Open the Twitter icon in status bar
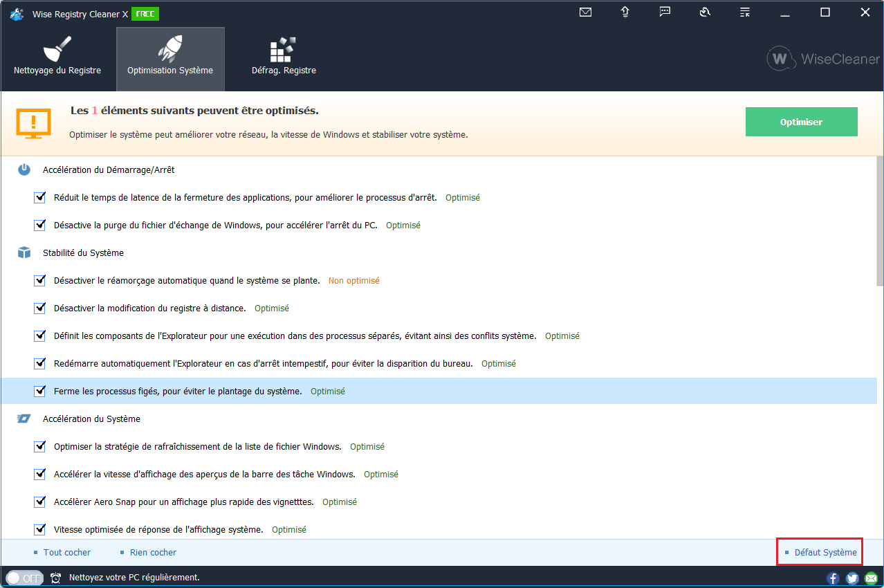 coord(851,578)
